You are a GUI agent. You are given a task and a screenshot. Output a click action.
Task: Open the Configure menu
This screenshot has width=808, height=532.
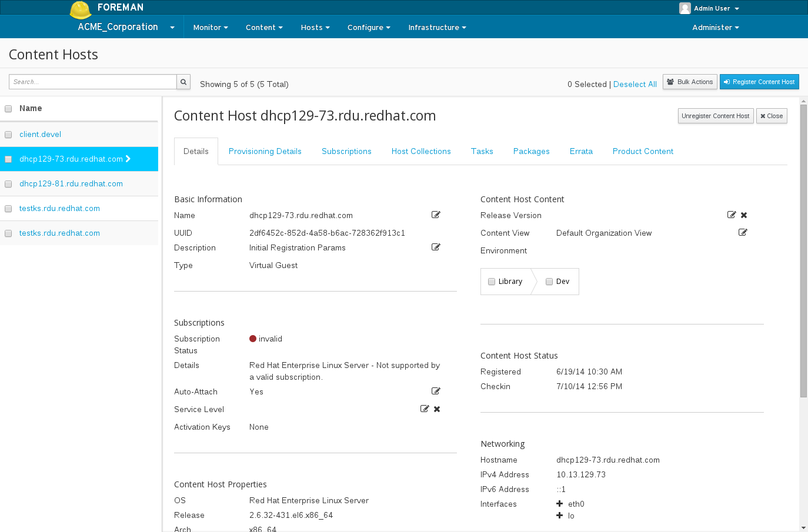[x=369, y=28]
